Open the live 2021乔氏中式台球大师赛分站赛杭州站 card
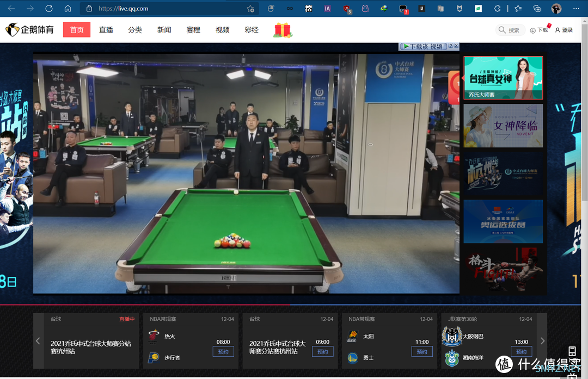Viewport: 588px width, 379px height. (x=91, y=341)
